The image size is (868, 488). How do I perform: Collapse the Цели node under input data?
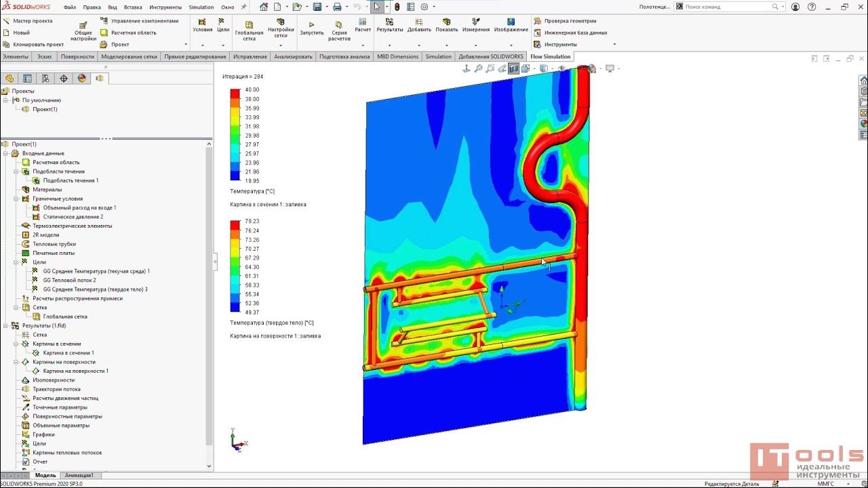[x=16, y=262]
